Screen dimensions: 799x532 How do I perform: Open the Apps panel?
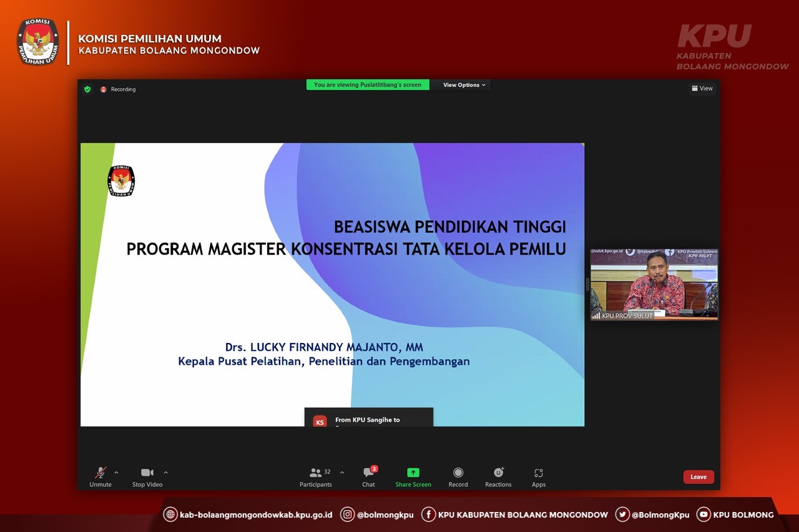pos(539,473)
